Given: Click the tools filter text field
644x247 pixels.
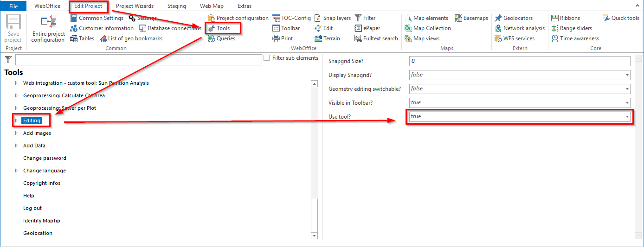Looking at the screenshot, I should pyautogui.click(x=139, y=60).
